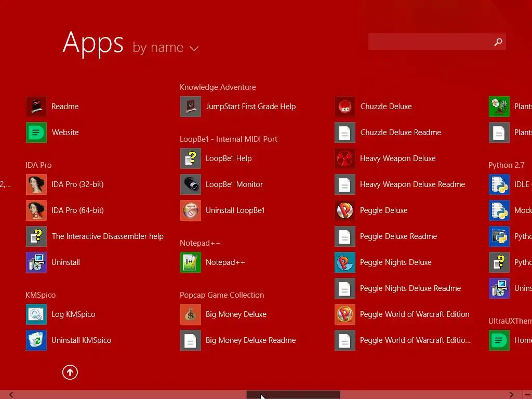Open Python Module Docs icon

coord(499,210)
